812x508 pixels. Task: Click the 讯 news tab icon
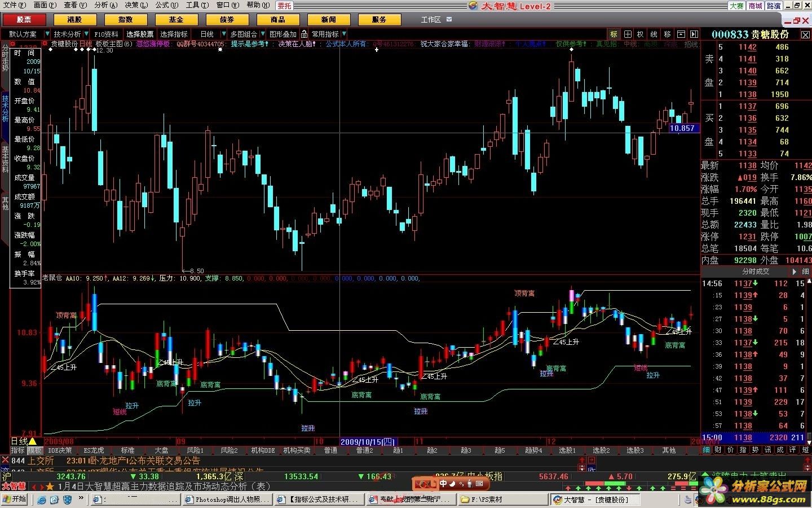pos(767,450)
